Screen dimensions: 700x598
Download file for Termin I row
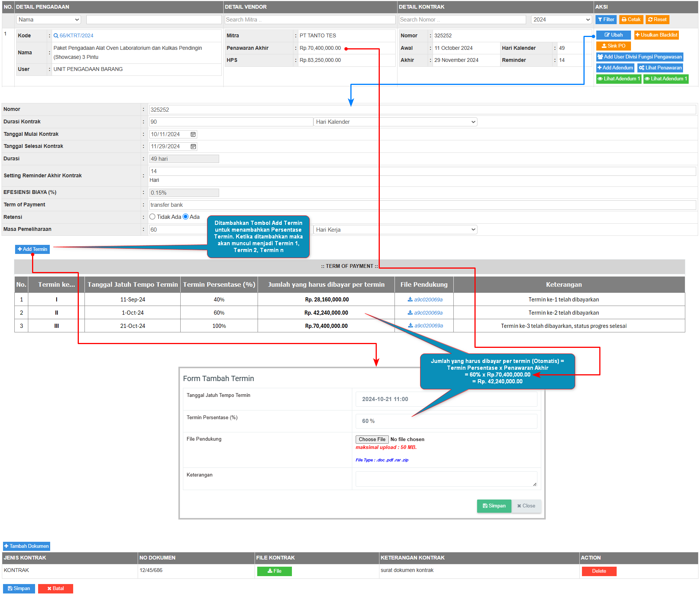425,300
